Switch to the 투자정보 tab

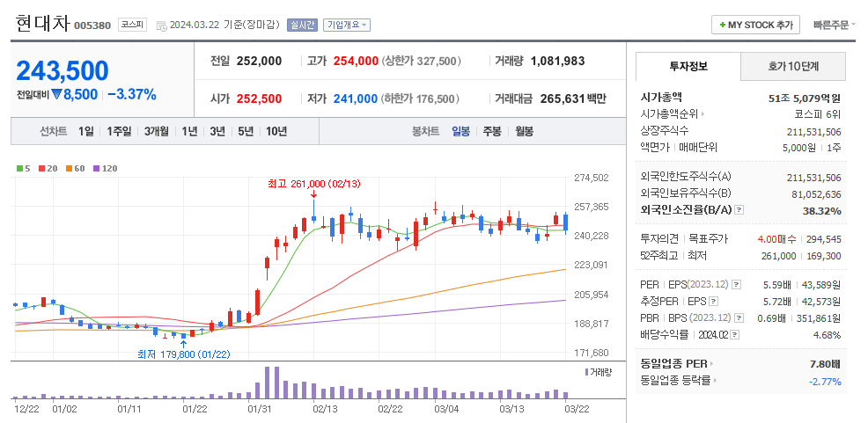click(x=688, y=66)
